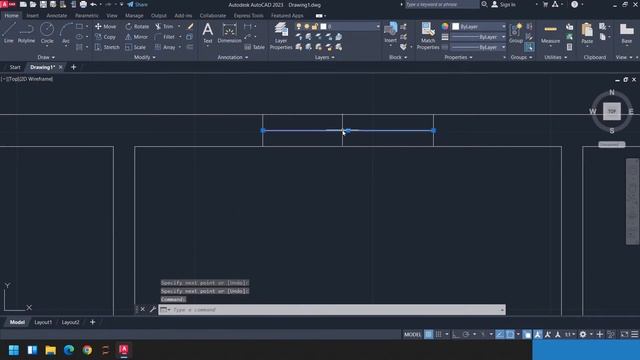
Task: Pick the Mirror tool
Action: [136, 37]
